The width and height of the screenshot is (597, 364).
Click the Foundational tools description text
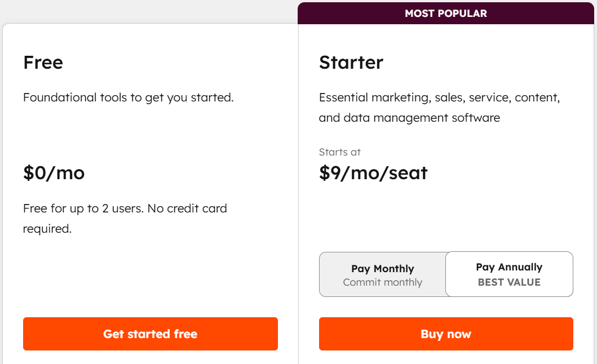click(x=128, y=97)
